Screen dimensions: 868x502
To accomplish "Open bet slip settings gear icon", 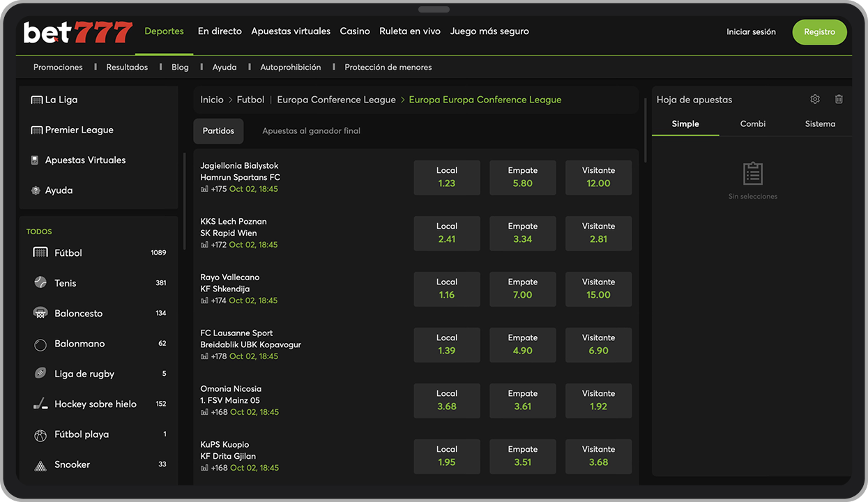I will point(815,100).
